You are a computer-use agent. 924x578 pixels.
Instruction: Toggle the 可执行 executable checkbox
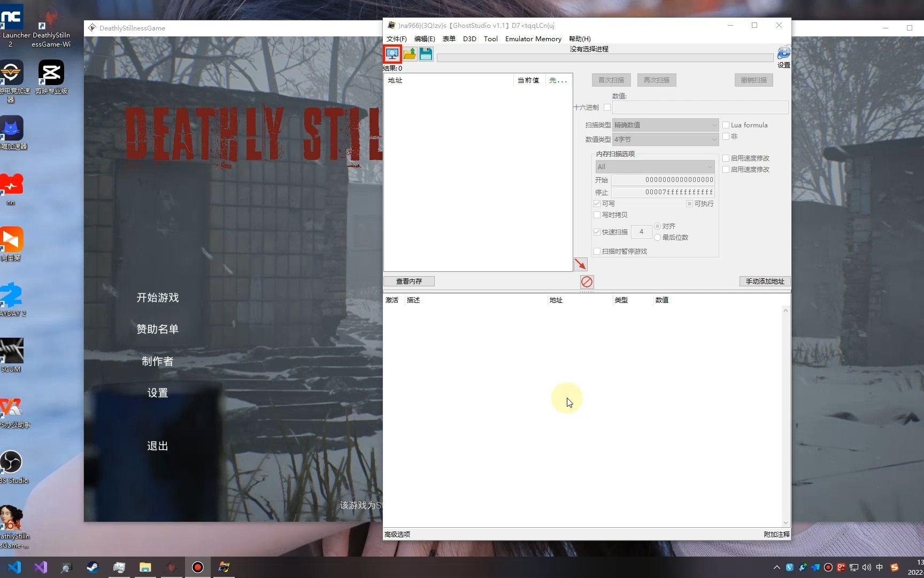pos(689,203)
